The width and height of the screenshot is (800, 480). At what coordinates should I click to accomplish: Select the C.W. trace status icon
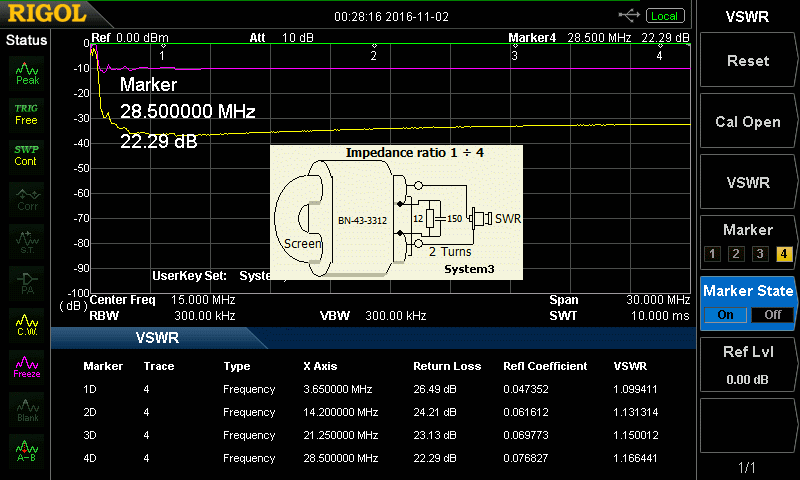tap(27, 324)
